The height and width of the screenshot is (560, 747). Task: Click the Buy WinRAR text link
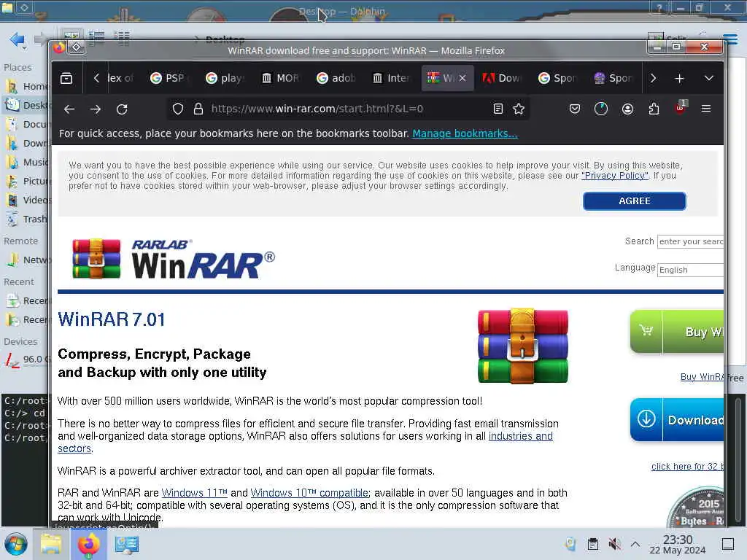click(702, 377)
